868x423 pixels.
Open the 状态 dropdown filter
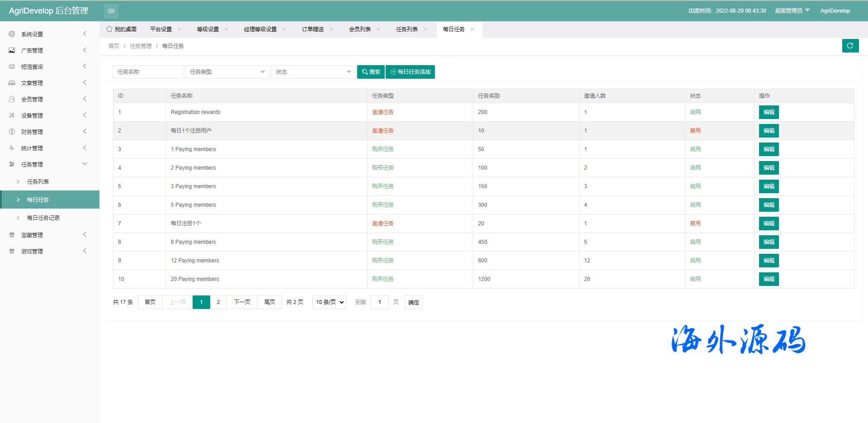tap(313, 72)
